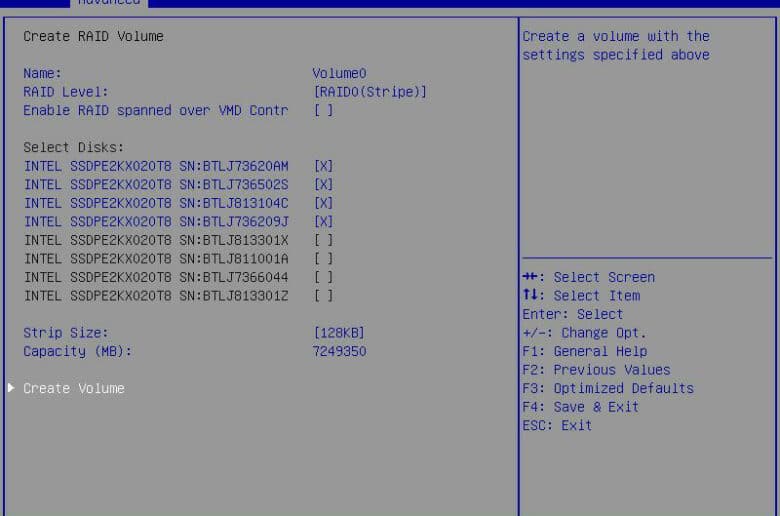Select the Create Volume arrow icon

[x=11, y=388]
